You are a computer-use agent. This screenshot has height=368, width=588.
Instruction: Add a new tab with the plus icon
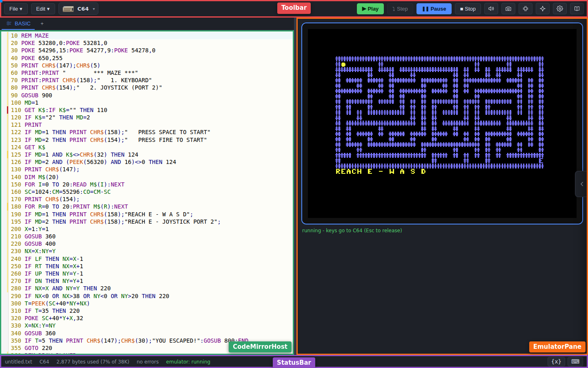pyautogui.click(x=42, y=24)
